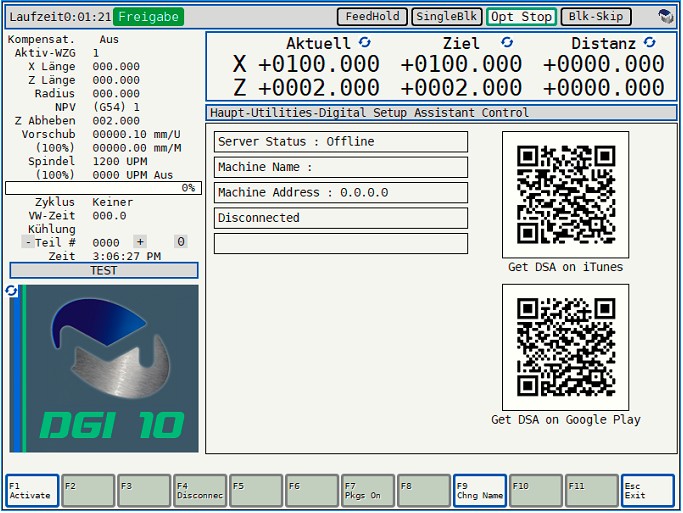Image resolution: width=683 pixels, height=513 pixels.
Task: Click the F5 softkey
Action: pyautogui.click(x=256, y=491)
